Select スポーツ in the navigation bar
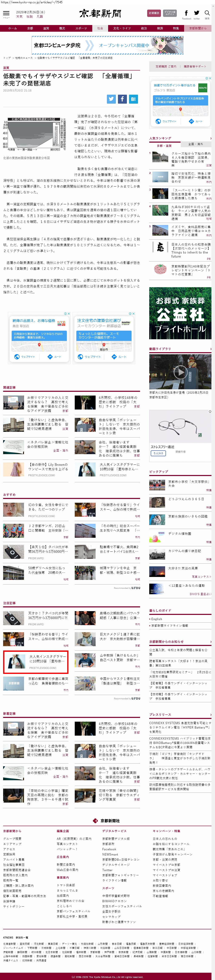Image resolution: width=215 pixels, height=980 pixels. click(81, 28)
